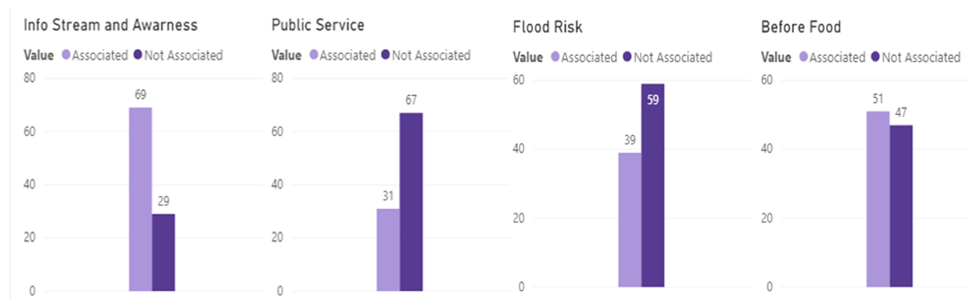Select the Not Associated legend marker in Before Food chart

point(875,57)
